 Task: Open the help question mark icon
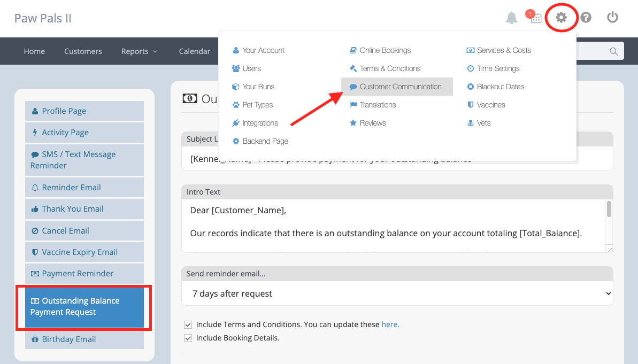[x=586, y=18]
